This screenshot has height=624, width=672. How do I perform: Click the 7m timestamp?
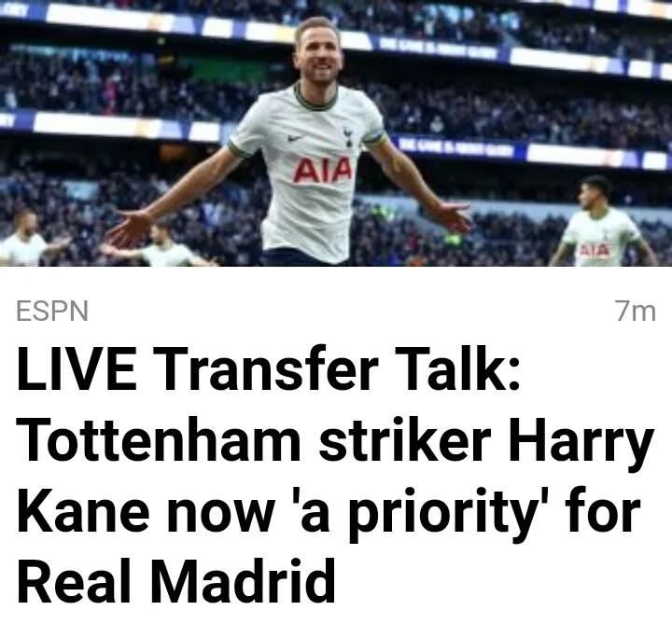coord(636,311)
